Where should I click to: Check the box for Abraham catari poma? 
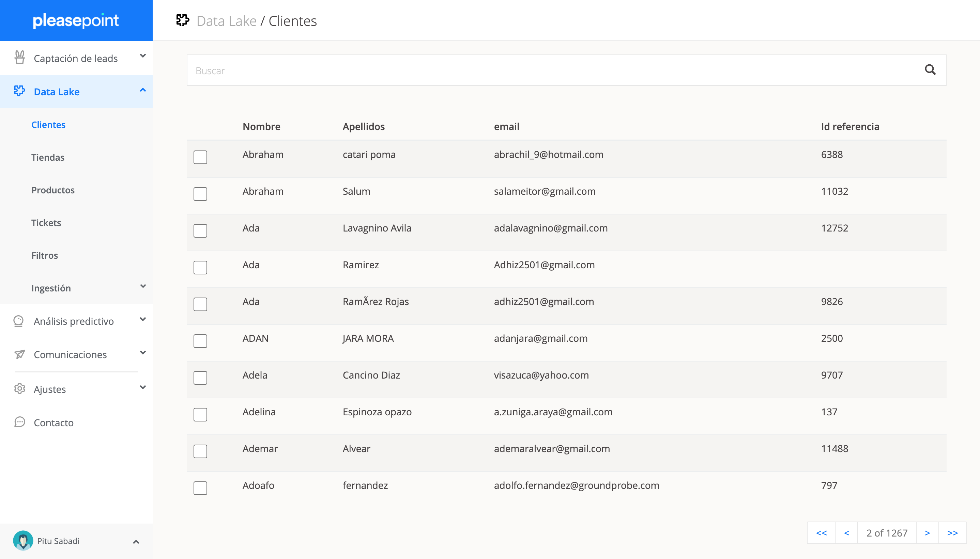(x=200, y=157)
